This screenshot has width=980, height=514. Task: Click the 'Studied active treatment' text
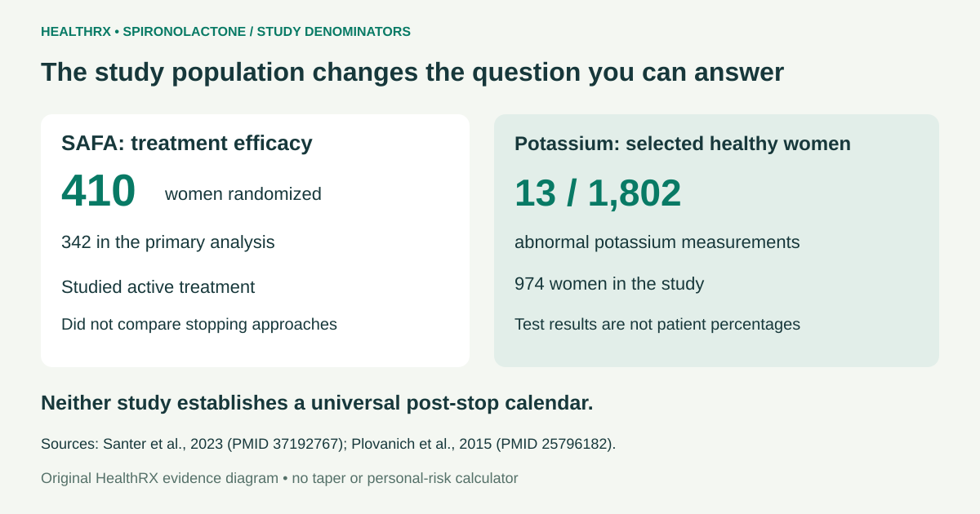click(x=158, y=287)
